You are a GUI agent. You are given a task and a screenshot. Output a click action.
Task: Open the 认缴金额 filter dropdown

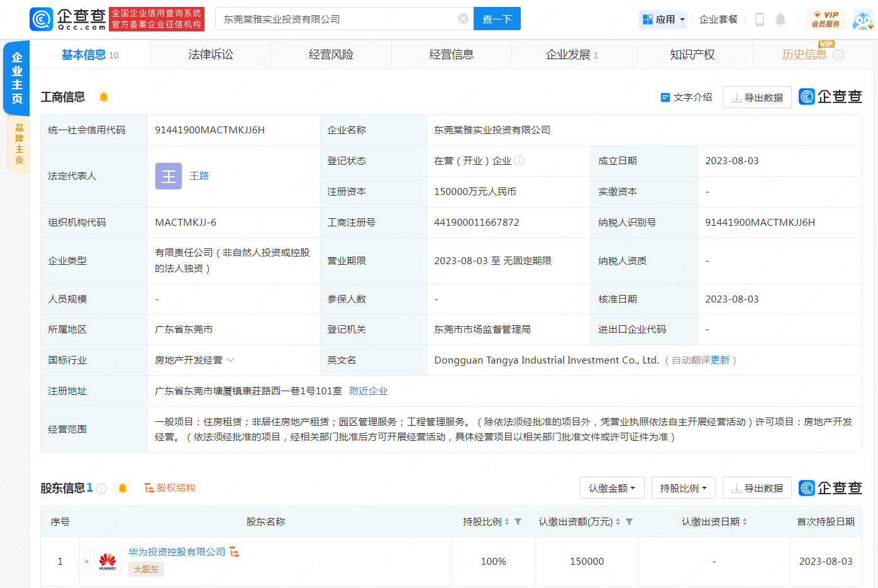[611, 488]
